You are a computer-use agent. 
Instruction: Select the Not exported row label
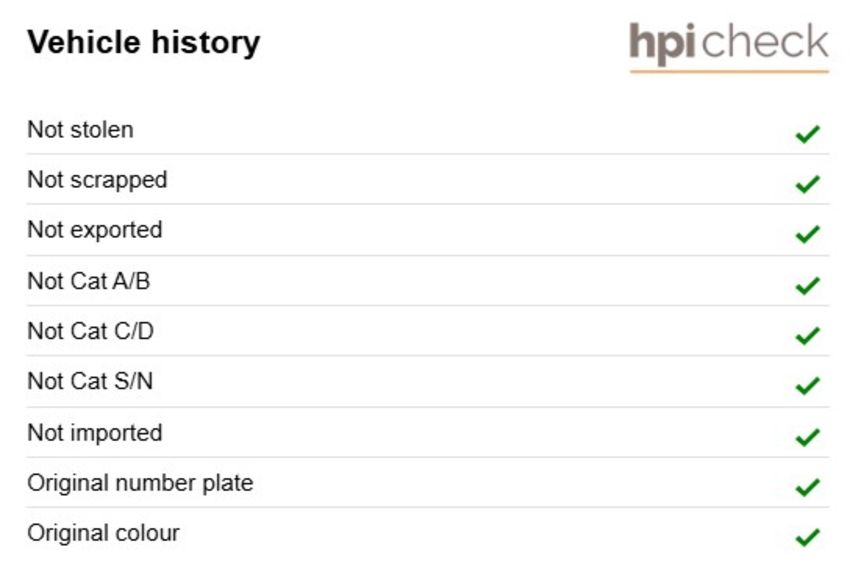pos(95,230)
